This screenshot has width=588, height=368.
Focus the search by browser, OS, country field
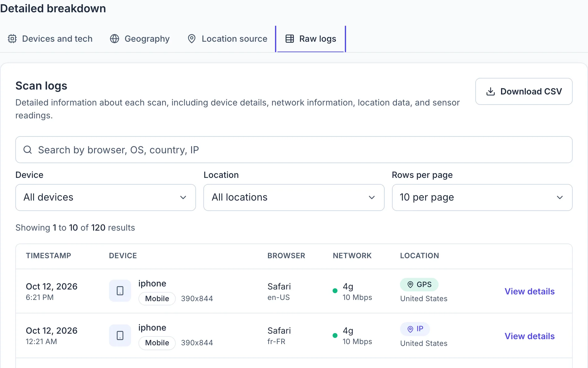pos(294,150)
